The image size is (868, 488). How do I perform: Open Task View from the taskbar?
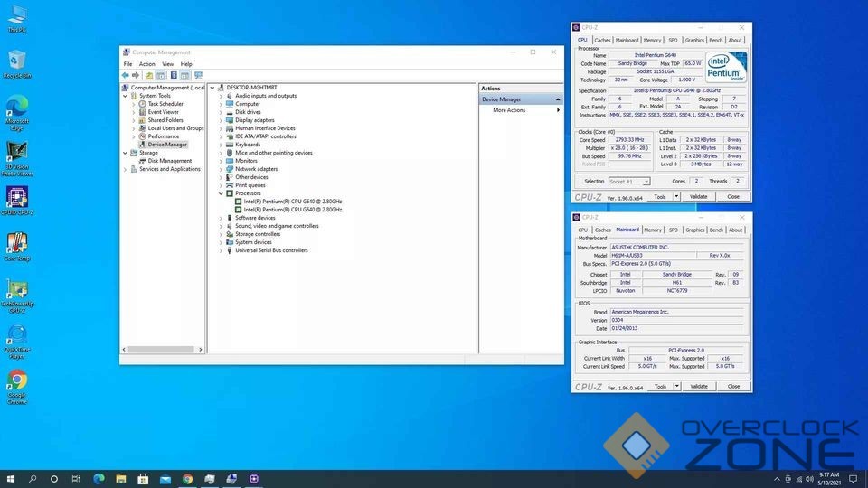pyautogui.click(x=76, y=479)
